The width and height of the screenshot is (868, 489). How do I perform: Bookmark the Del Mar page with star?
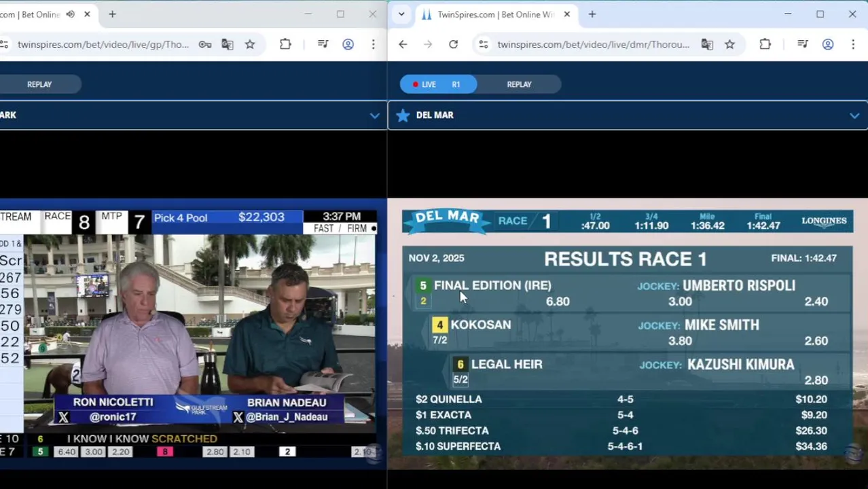click(729, 44)
